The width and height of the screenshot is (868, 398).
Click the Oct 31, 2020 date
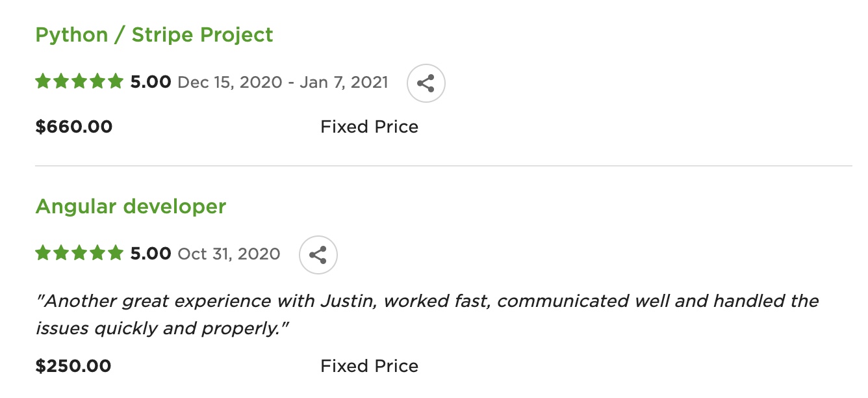tap(229, 254)
